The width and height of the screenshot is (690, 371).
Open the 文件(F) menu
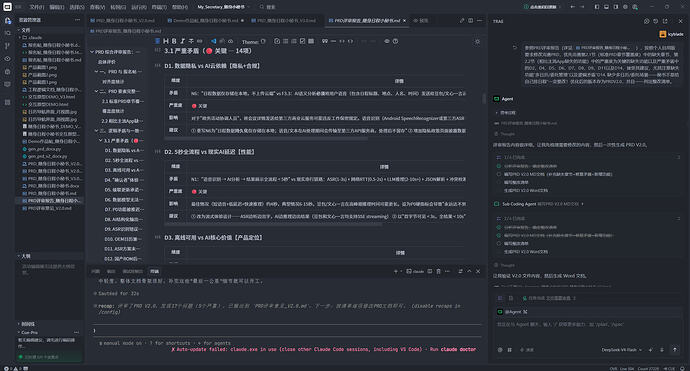point(37,7)
